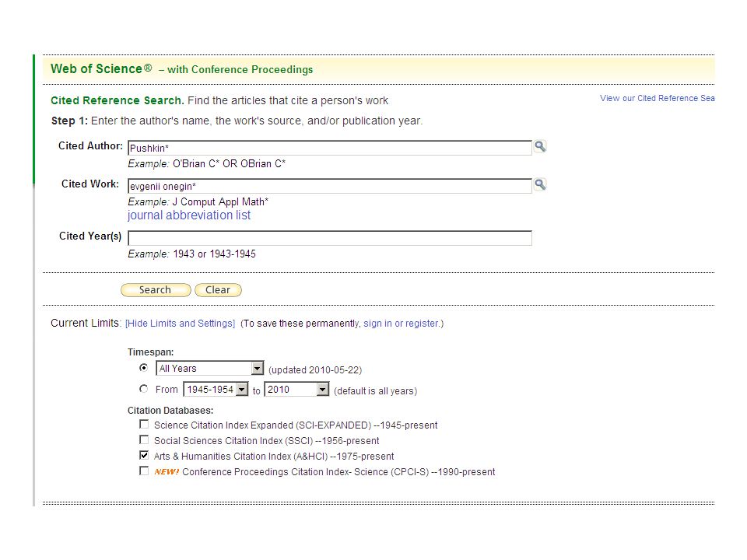This screenshot has height=560, width=747.
Task: Click the Cited Work lookup magnifier icon
Action: tap(540, 184)
